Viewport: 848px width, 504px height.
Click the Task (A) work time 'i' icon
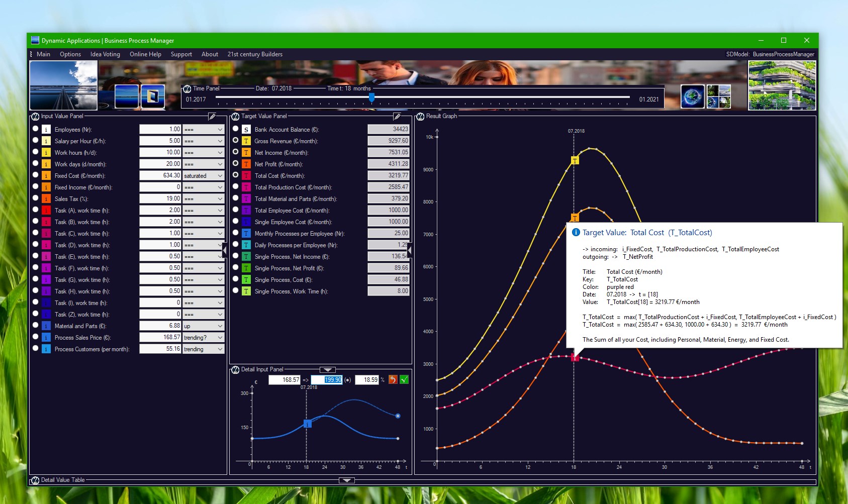(x=46, y=211)
